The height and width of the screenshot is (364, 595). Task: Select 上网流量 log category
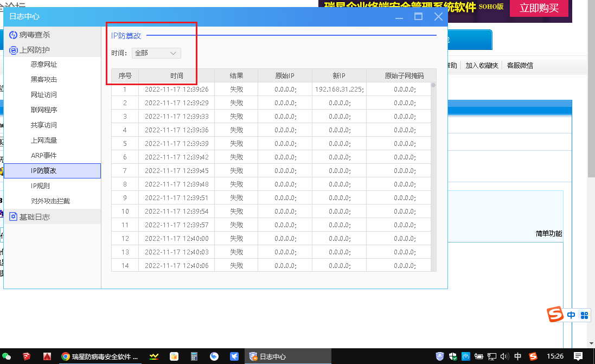pos(44,141)
